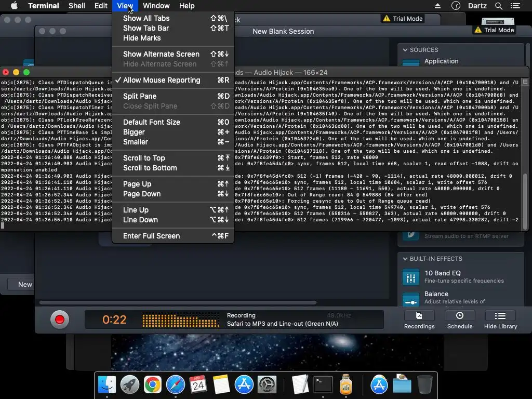This screenshot has height=399, width=532.
Task: Select Hide Marks menu entry
Action: (x=173, y=38)
